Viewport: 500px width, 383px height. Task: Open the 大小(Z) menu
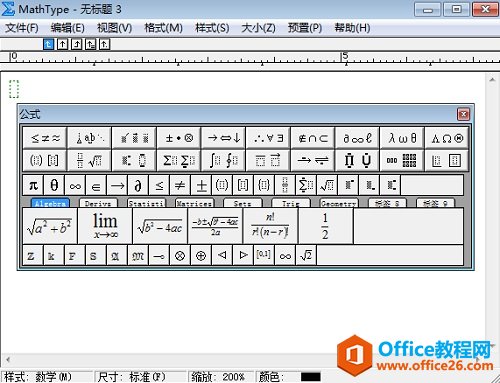[x=258, y=28]
